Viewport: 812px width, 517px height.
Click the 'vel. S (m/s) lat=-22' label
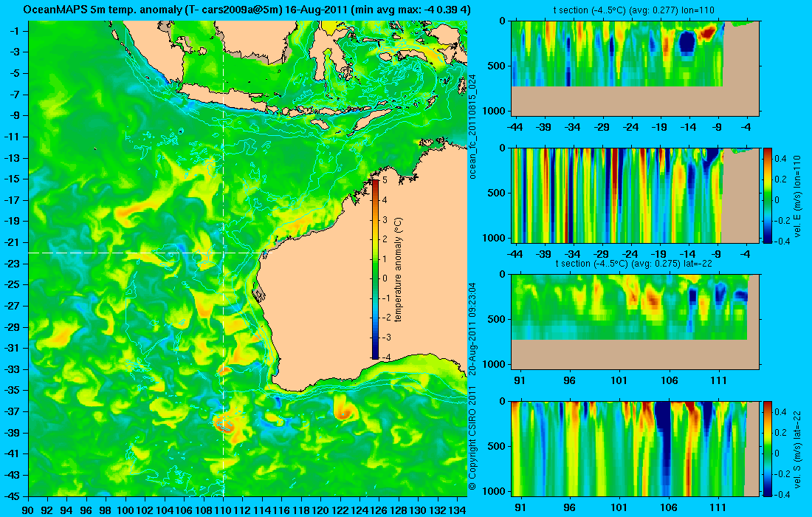[x=797, y=450]
